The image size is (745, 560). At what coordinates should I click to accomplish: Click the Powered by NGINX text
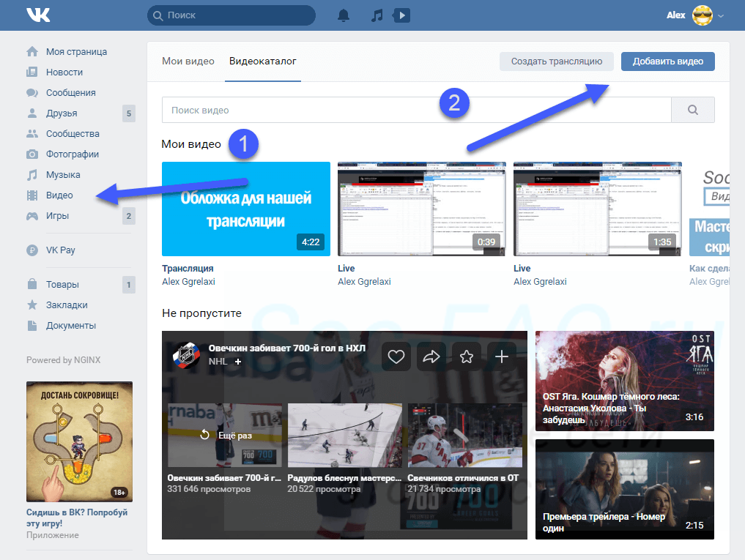pos(63,360)
